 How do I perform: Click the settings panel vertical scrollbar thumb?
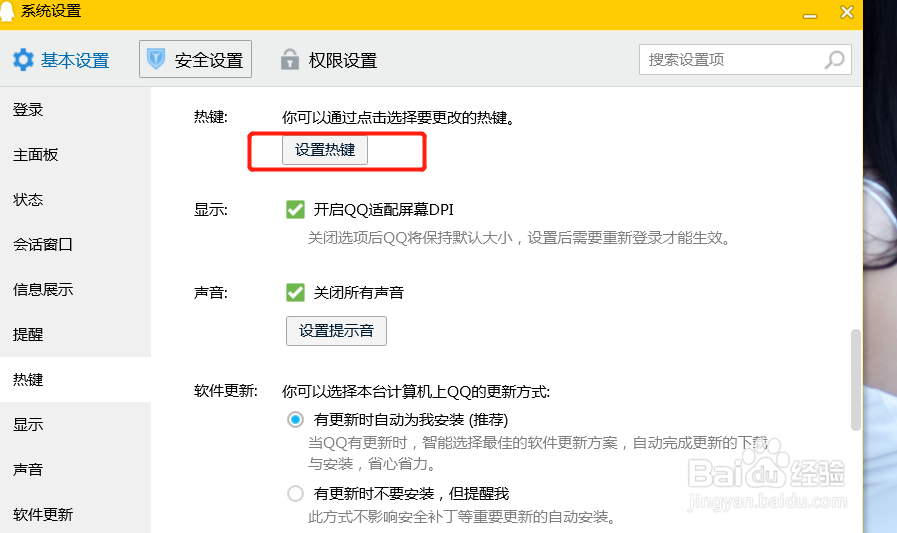pyautogui.click(x=855, y=380)
